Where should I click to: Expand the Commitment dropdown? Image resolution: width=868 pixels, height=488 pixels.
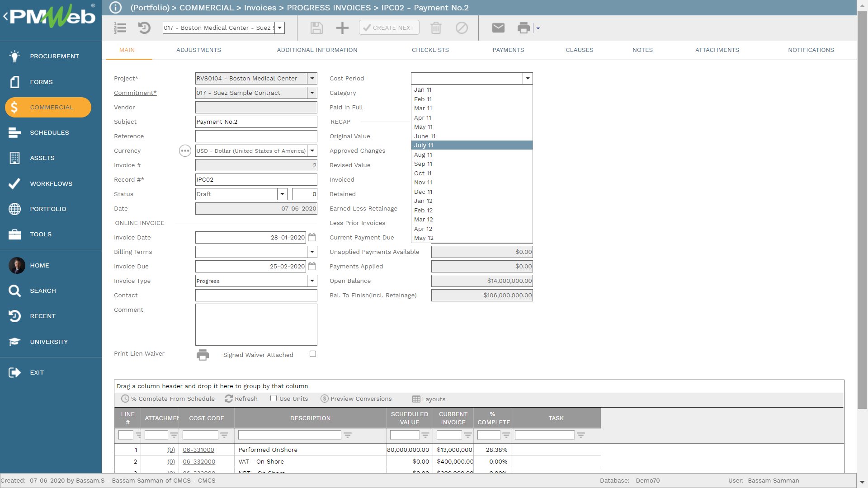[x=312, y=93]
